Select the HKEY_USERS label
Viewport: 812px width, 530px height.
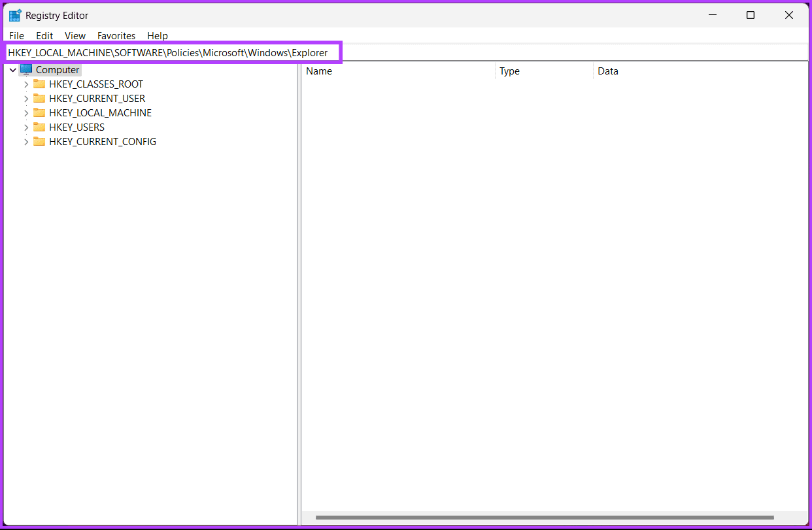[x=76, y=127]
